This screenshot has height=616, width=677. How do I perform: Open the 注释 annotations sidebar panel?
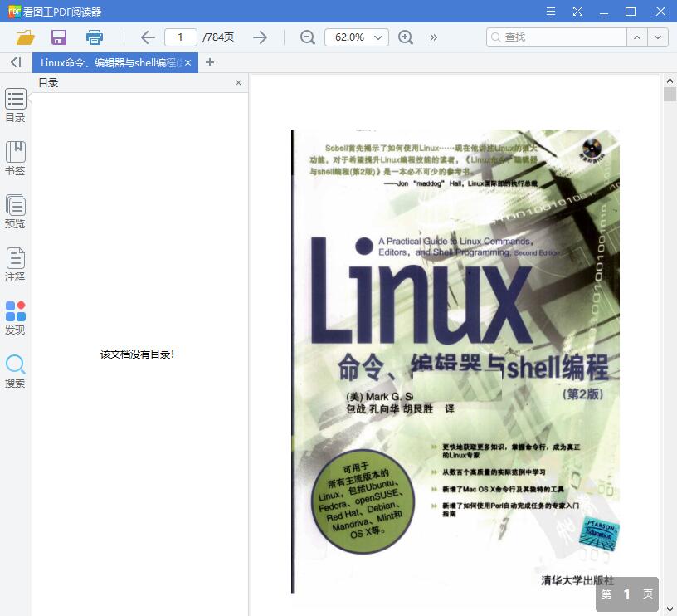point(16,265)
